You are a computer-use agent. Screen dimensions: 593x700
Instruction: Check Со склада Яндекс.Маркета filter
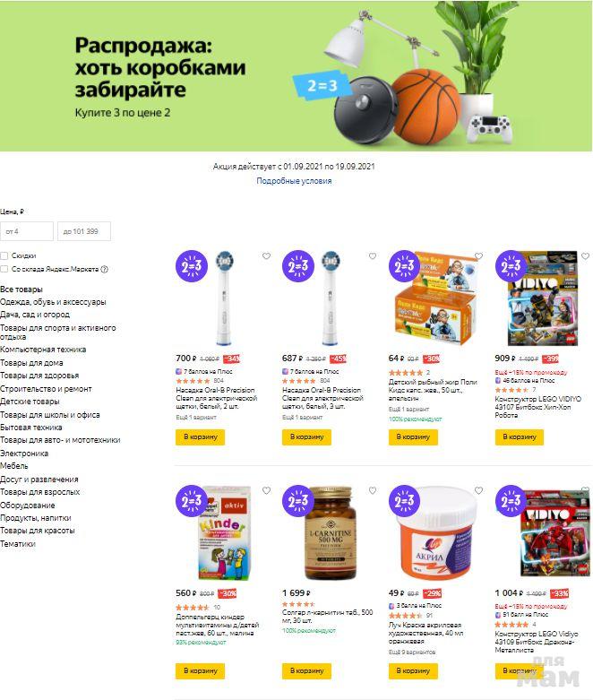4,269
